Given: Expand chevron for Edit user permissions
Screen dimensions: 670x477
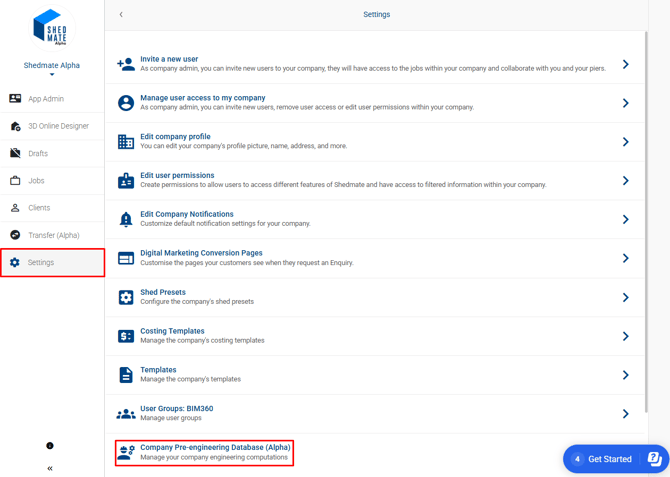Looking at the screenshot, I should (x=626, y=180).
